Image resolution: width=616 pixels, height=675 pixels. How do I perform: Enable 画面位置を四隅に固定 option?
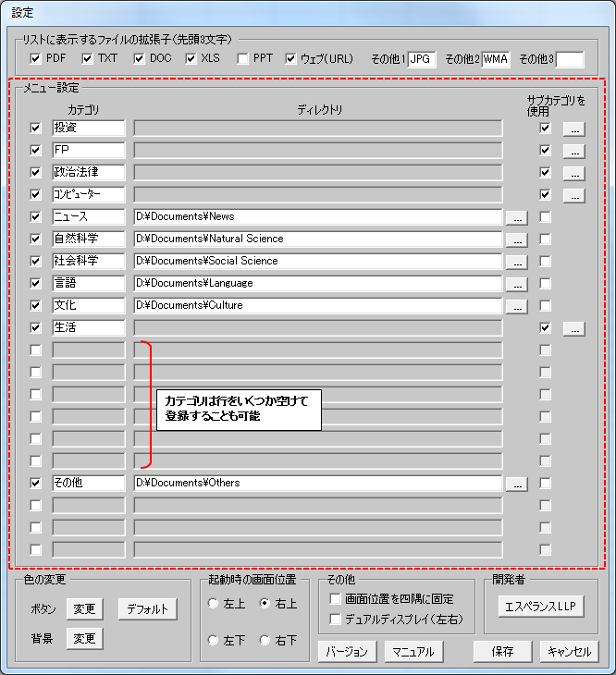click(335, 598)
